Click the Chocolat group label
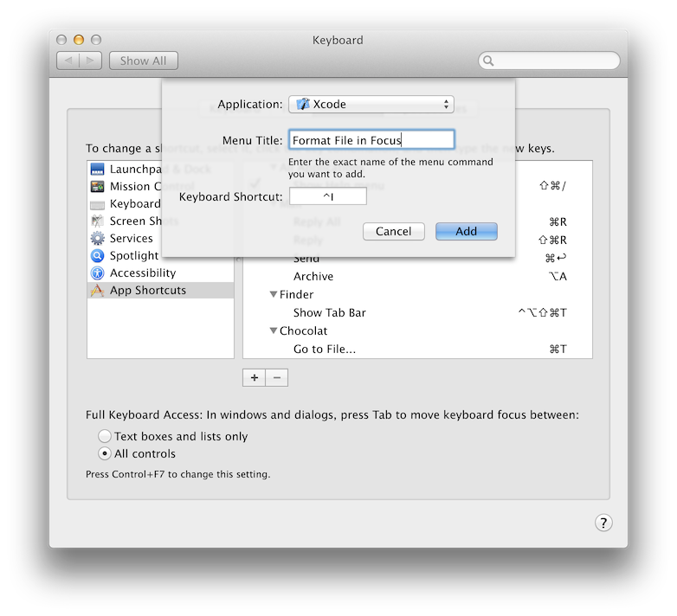 click(x=303, y=330)
